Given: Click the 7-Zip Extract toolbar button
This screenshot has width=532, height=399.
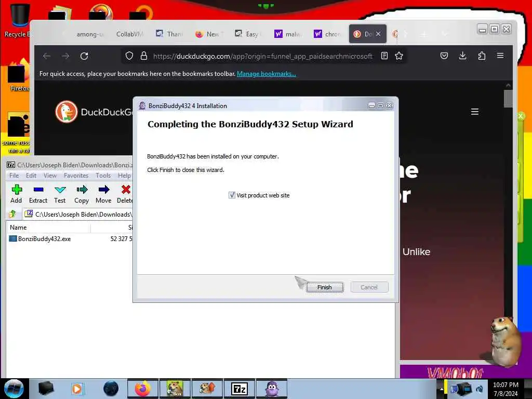Looking at the screenshot, I should click(x=38, y=194).
